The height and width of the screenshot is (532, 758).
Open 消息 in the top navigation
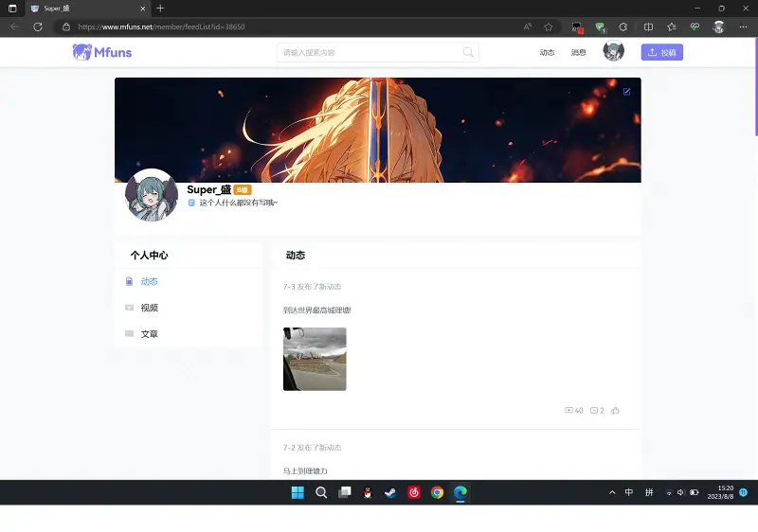578,52
